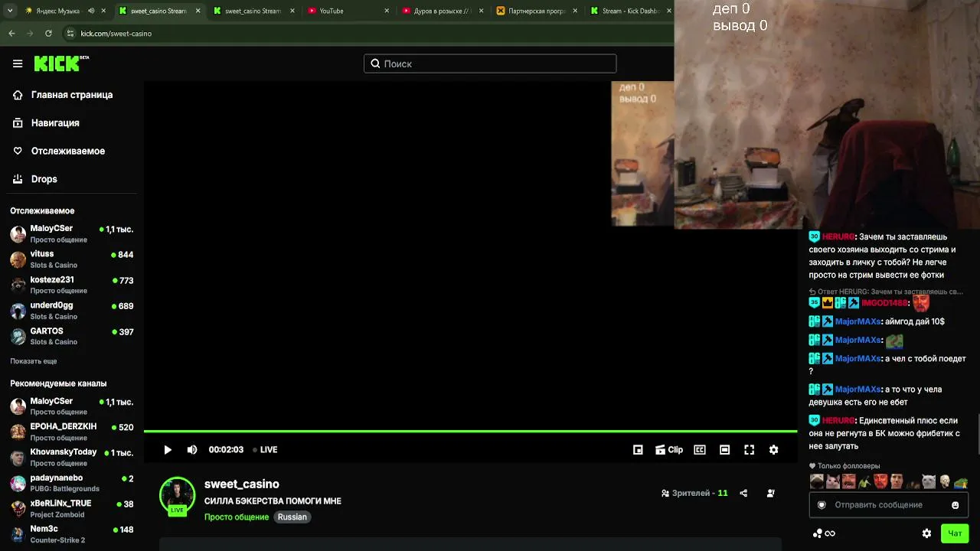Go back in browser history

(11, 34)
